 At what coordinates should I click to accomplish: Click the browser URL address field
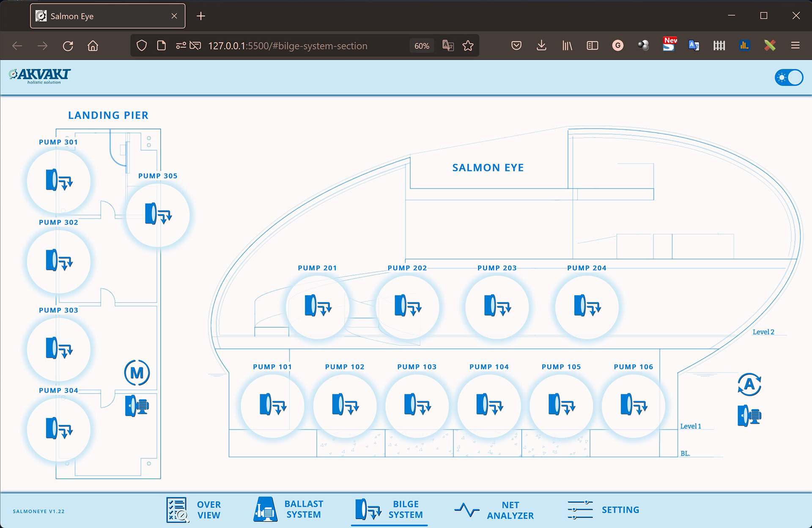point(288,46)
